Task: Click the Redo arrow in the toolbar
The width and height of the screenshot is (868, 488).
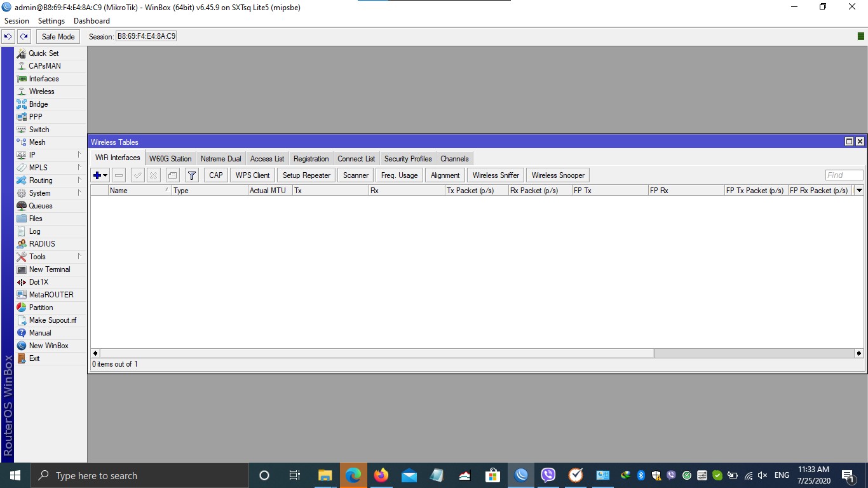Action: 24,37
